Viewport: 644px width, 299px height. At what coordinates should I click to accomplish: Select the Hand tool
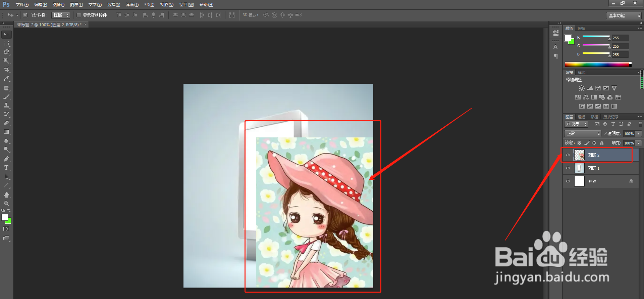(x=6, y=195)
